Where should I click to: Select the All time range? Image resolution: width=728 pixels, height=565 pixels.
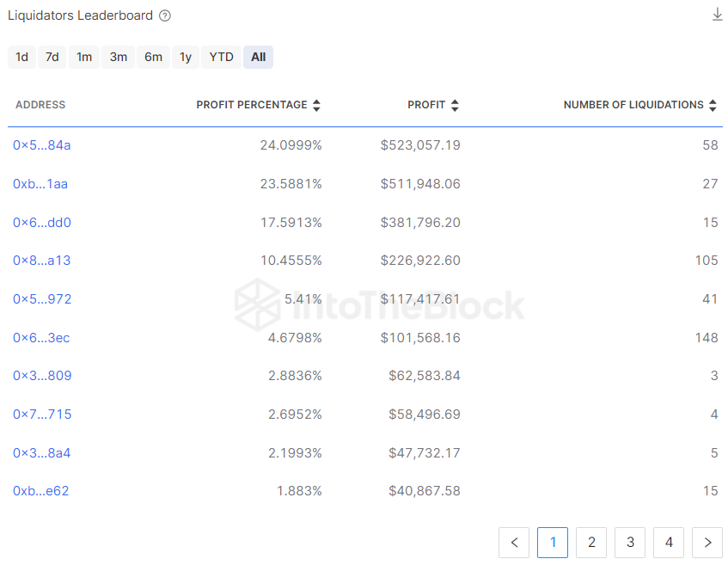[x=258, y=57]
